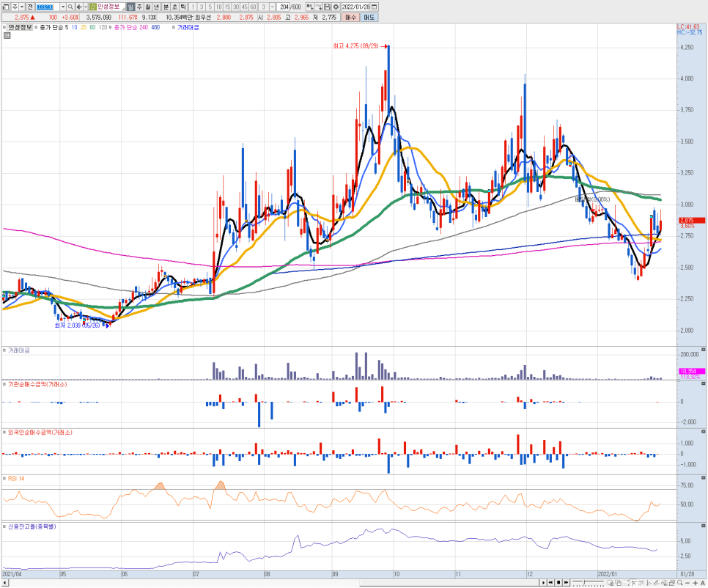The image size is (708, 588).
Task: Click the stock search magnifier icon
Action: coord(70,7)
